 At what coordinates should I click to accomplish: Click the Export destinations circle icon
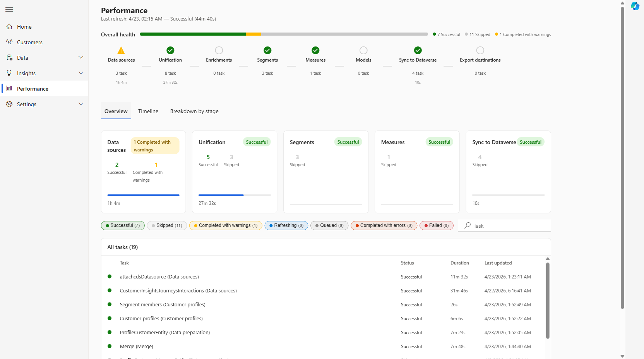pyautogui.click(x=480, y=50)
